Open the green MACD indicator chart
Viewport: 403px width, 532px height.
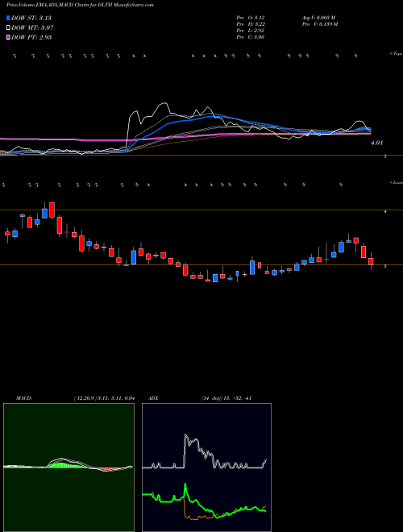point(69,468)
